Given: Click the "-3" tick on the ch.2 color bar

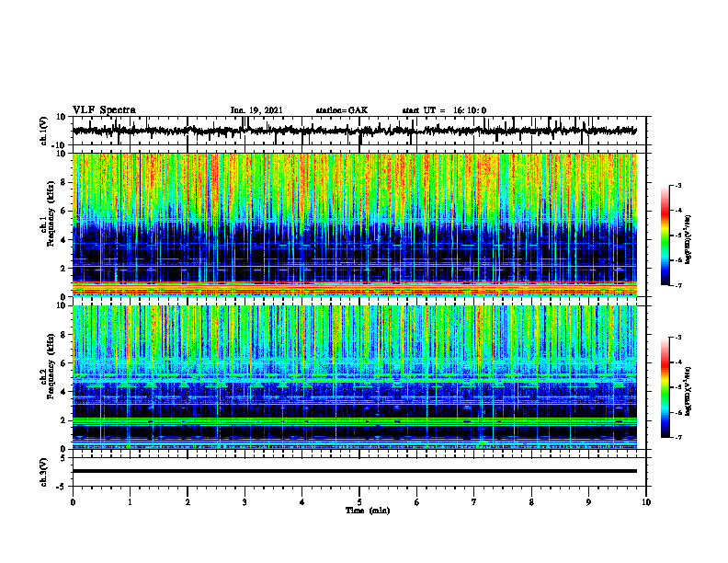Looking at the screenshot, I should [677, 338].
